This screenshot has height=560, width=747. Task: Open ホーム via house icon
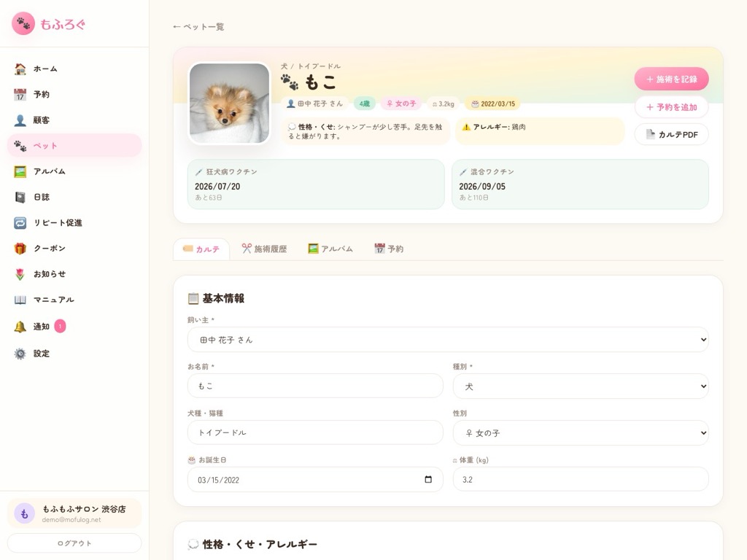(x=20, y=69)
